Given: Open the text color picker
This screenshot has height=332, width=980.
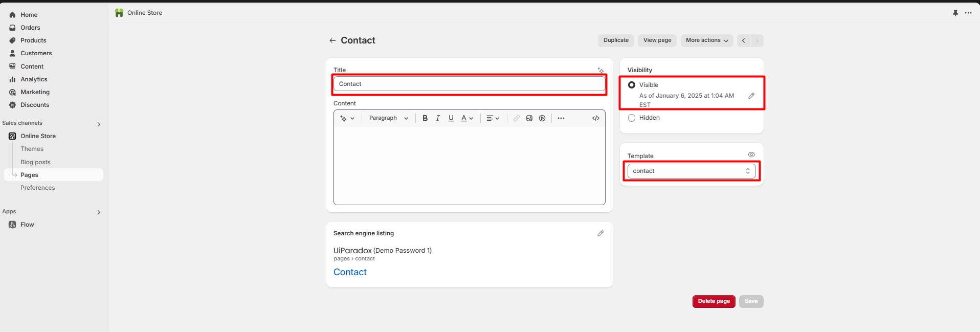Looking at the screenshot, I should pos(466,118).
